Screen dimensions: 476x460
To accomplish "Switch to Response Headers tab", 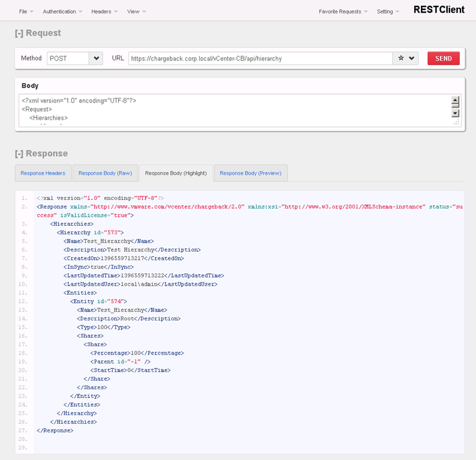I will tap(43, 173).
